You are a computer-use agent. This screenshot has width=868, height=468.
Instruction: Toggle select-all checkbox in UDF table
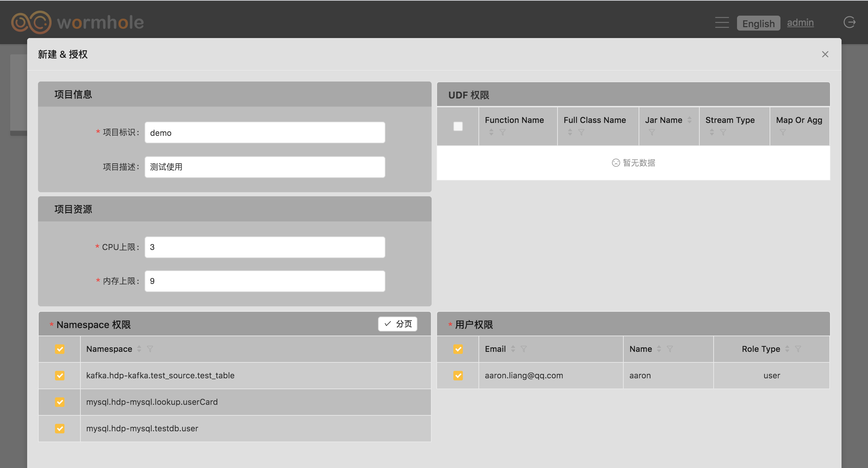pyautogui.click(x=458, y=126)
